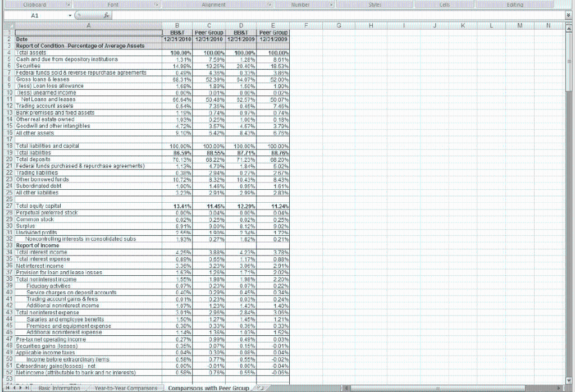The height and width of the screenshot is (392, 575).
Task: Open the Name Box dropdown
Action: pyautogui.click(x=70, y=16)
